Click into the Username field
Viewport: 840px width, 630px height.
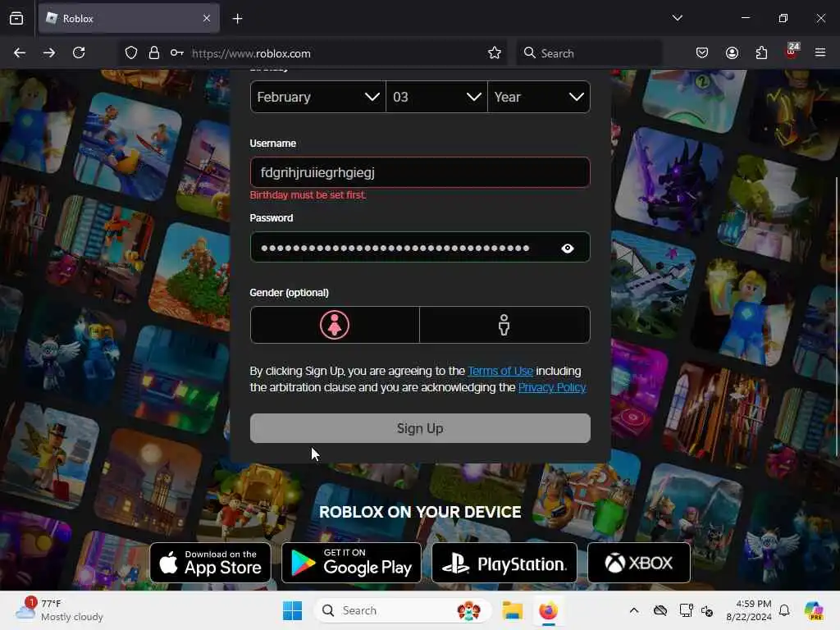[x=420, y=172]
